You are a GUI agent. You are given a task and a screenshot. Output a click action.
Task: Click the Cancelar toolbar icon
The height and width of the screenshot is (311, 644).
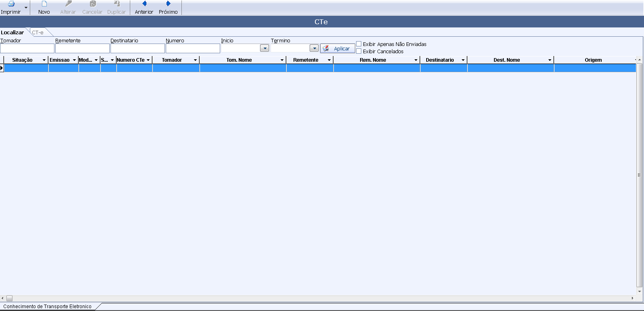(92, 4)
